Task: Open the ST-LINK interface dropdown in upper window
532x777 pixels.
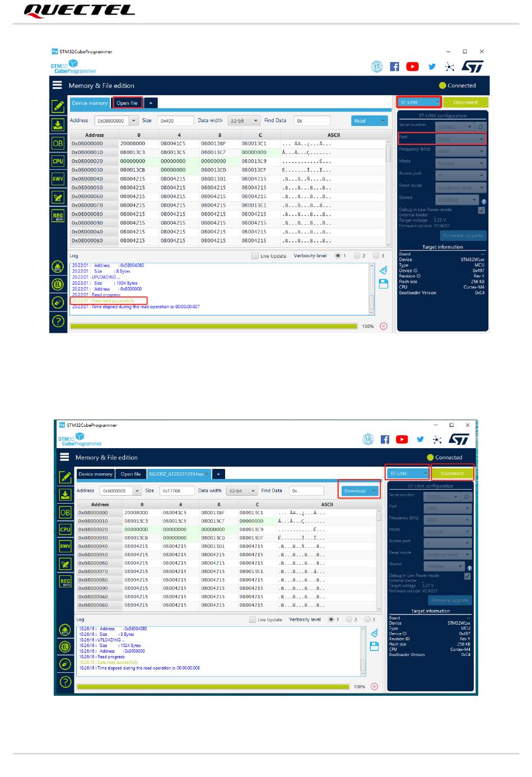Action: (x=419, y=103)
